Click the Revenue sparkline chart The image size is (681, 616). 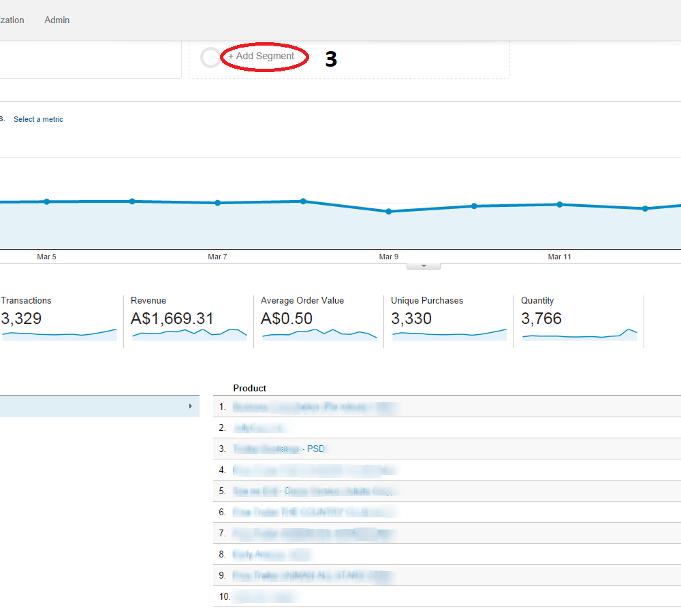[x=189, y=333]
